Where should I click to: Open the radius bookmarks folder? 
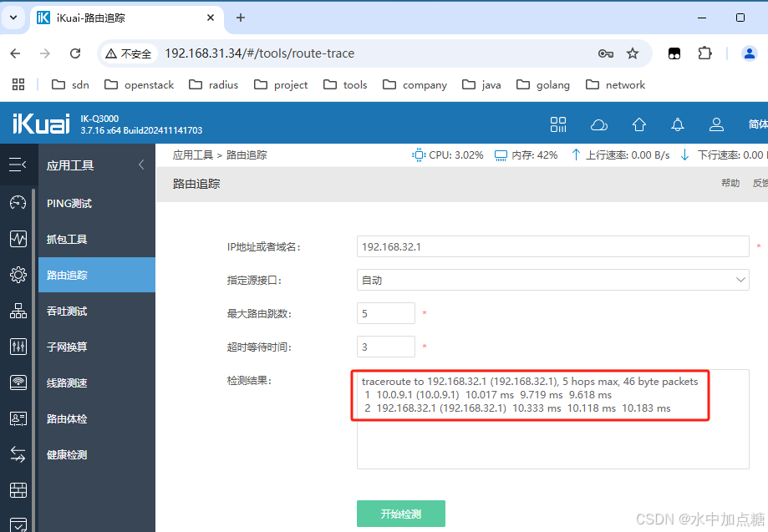point(214,84)
